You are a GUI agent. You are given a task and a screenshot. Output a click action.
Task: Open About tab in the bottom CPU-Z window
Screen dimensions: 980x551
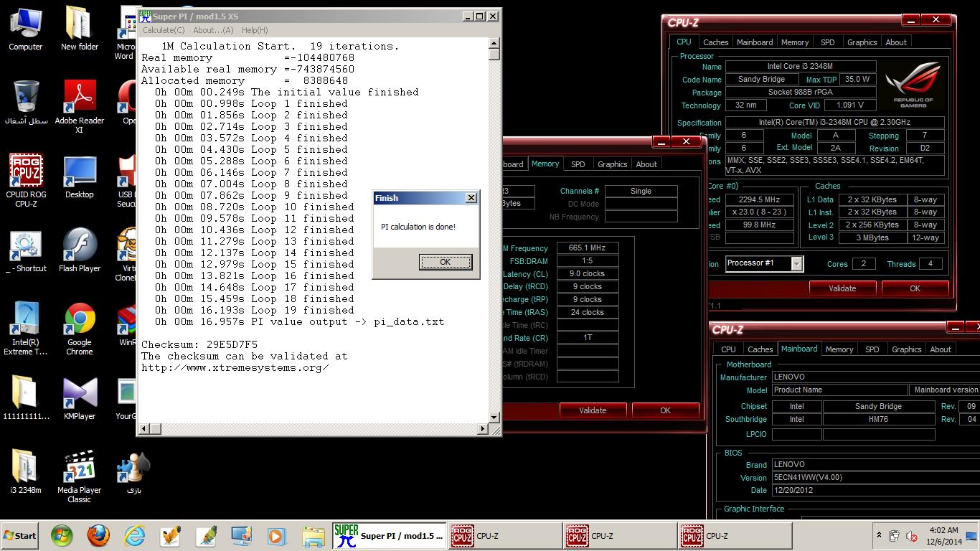tap(941, 349)
